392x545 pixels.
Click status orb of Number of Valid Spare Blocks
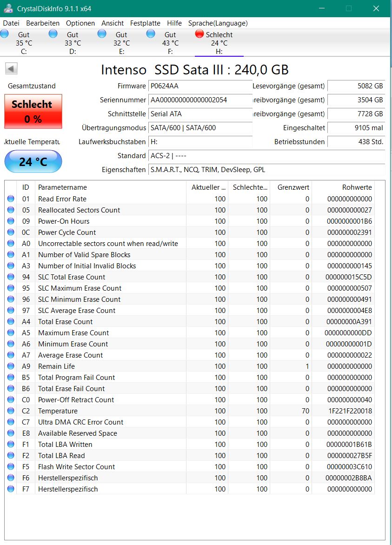coord(11,254)
